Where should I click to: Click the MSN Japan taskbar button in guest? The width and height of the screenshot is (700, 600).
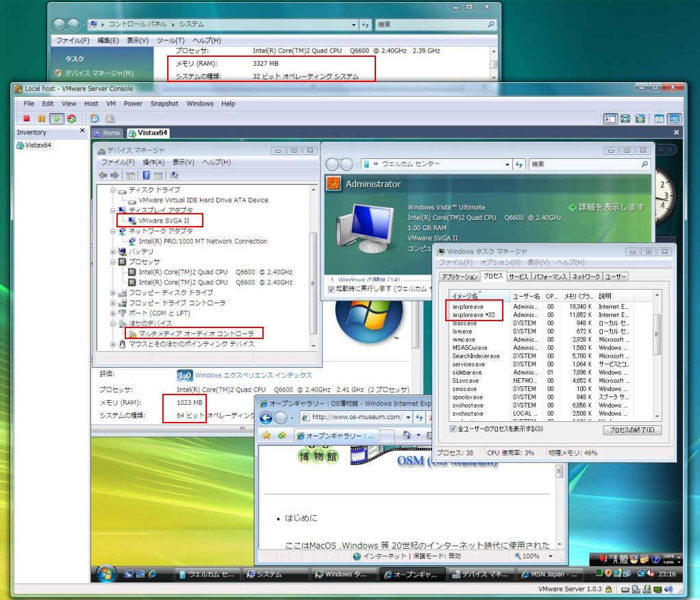[549, 575]
